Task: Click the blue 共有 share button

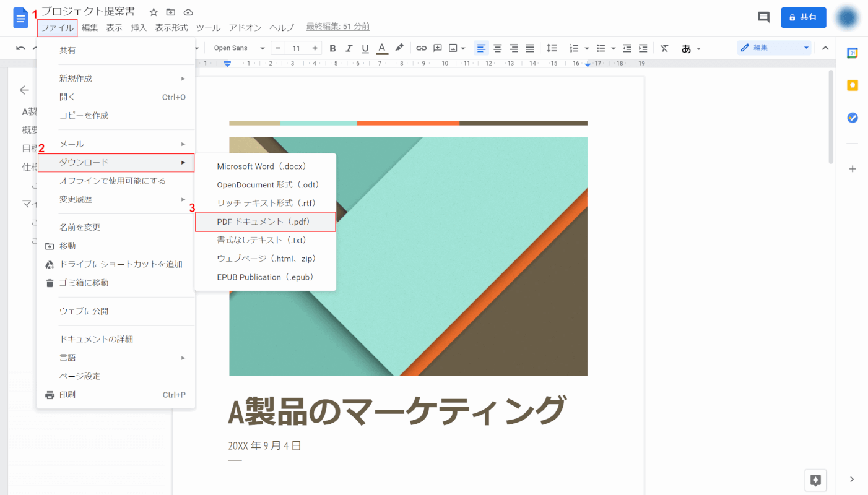Action: (803, 17)
